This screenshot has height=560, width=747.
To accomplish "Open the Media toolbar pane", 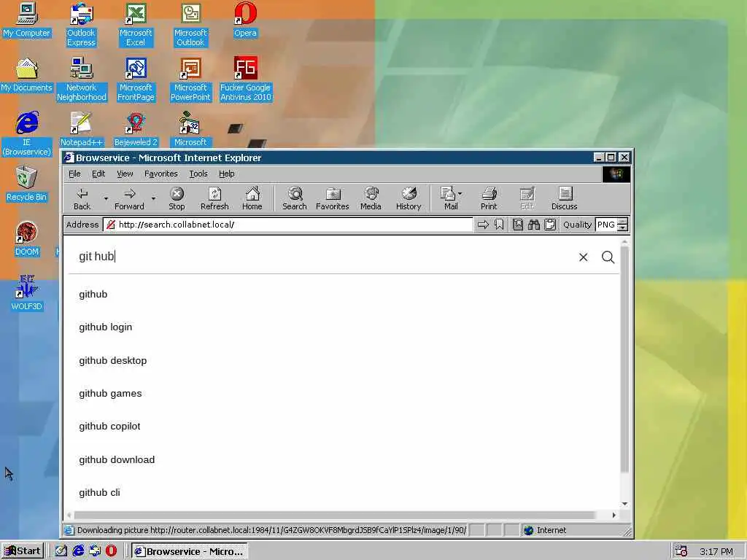I will pos(371,198).
